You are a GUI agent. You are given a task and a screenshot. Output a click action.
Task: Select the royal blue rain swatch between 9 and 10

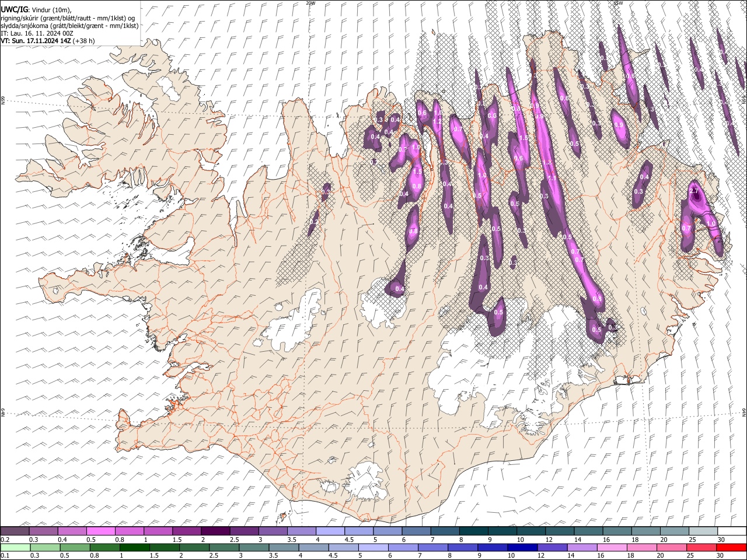pos(493,547)
